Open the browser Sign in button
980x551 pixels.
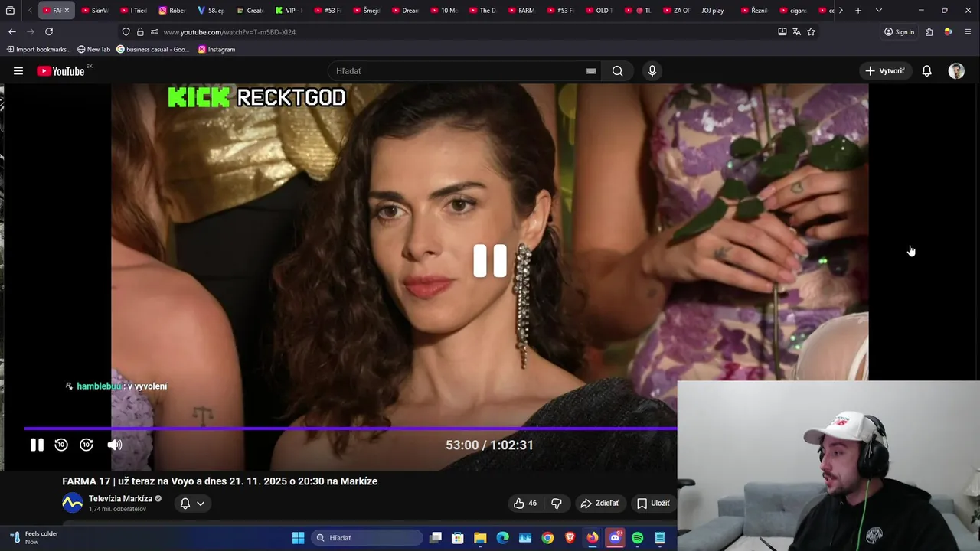coord(900,31)
